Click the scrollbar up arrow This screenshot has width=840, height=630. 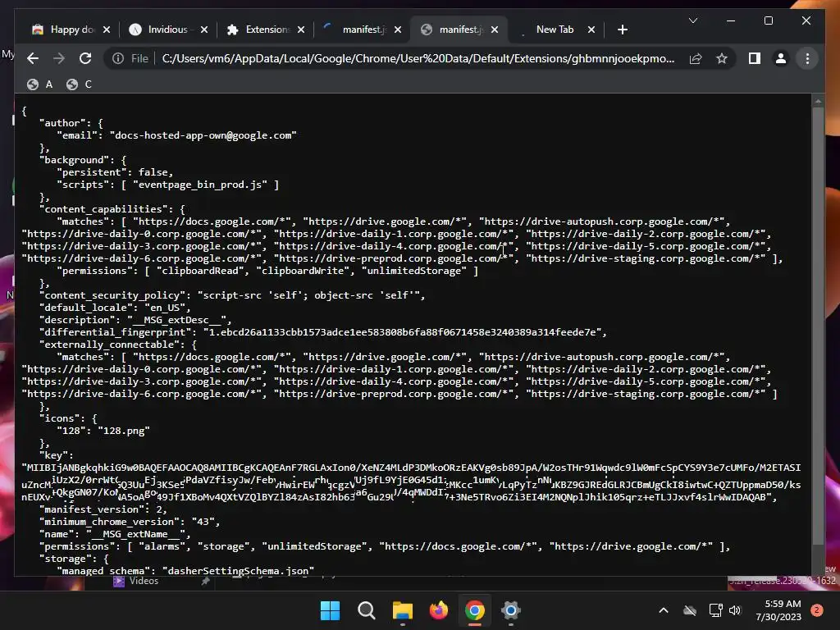[x=818, y=100]
